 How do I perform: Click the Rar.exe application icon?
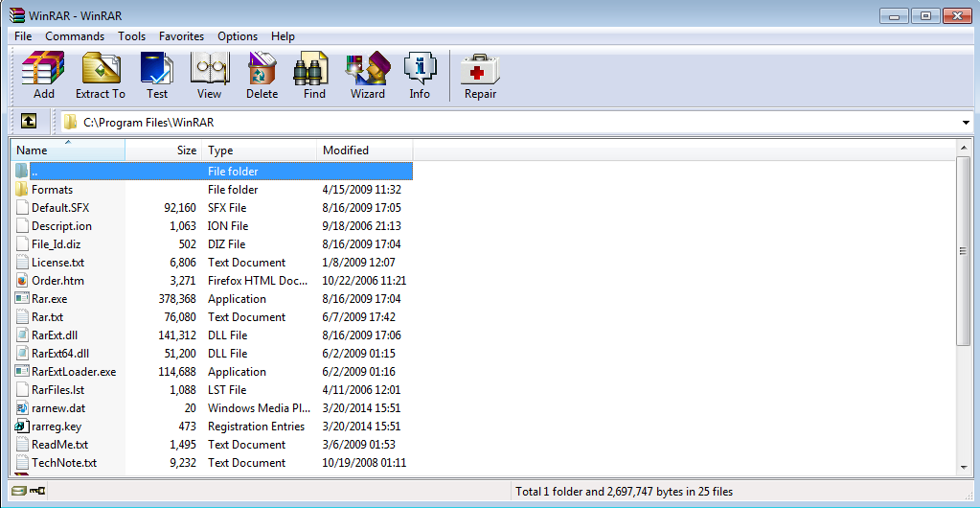22,298
